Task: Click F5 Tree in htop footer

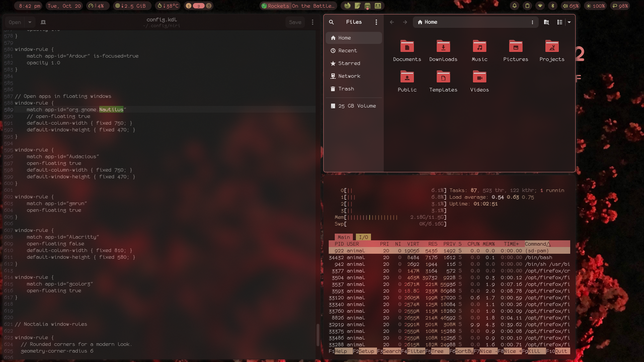Action: tap(437, 351)
